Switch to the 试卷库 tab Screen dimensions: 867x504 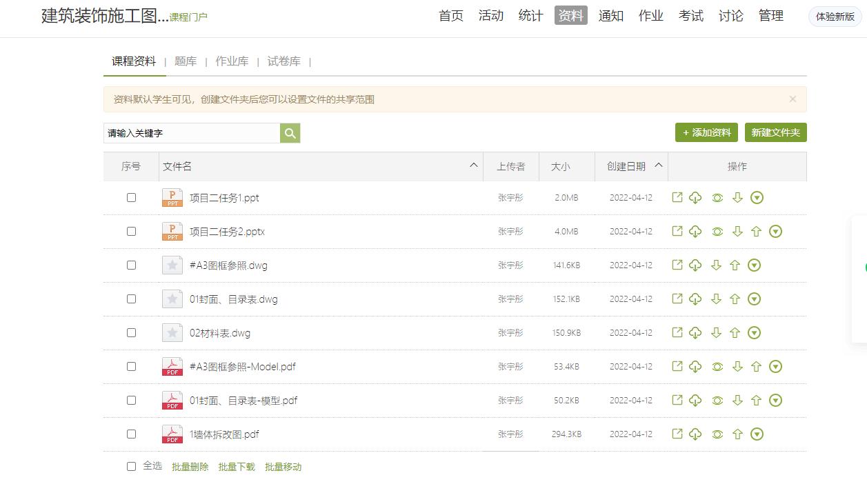pos(284,61)
